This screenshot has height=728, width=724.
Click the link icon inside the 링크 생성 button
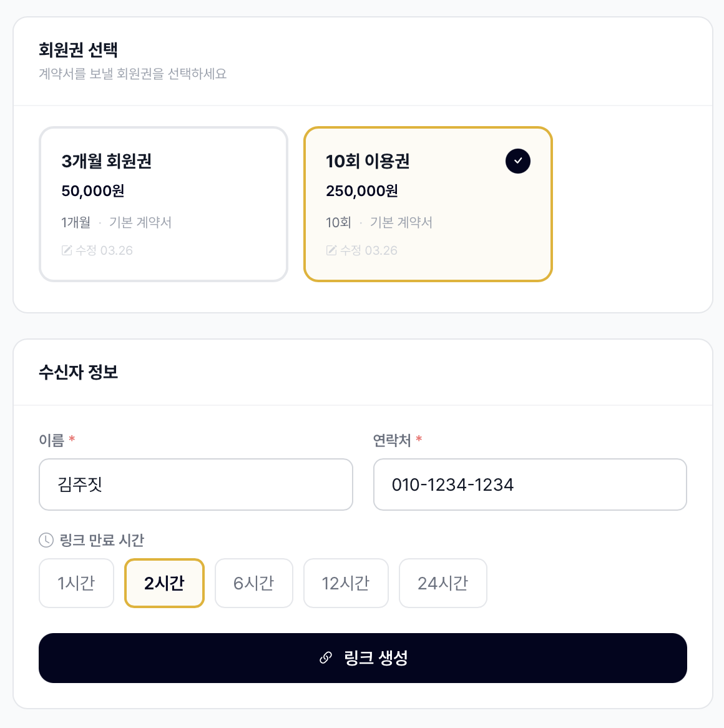(x=325, y=657)
